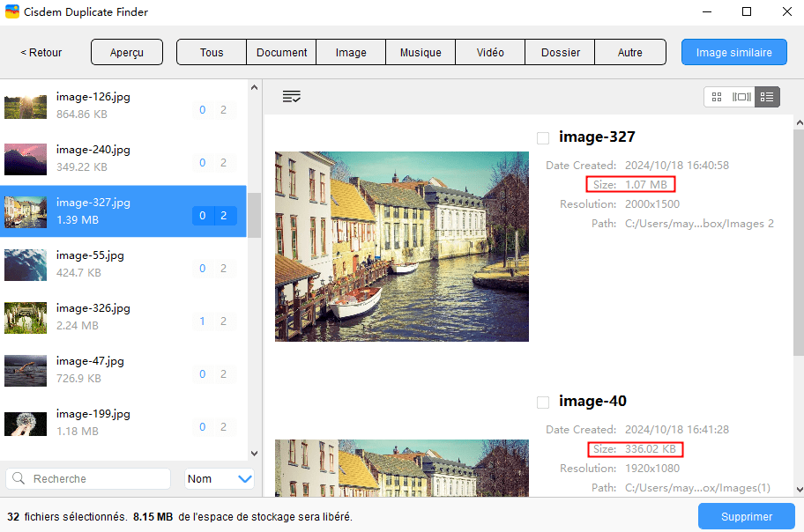Image resolution: width=804 pixels, height=532 pixels.
Task: Click up arrow of preview scrollbar
Action: click(x=799, y=122)
